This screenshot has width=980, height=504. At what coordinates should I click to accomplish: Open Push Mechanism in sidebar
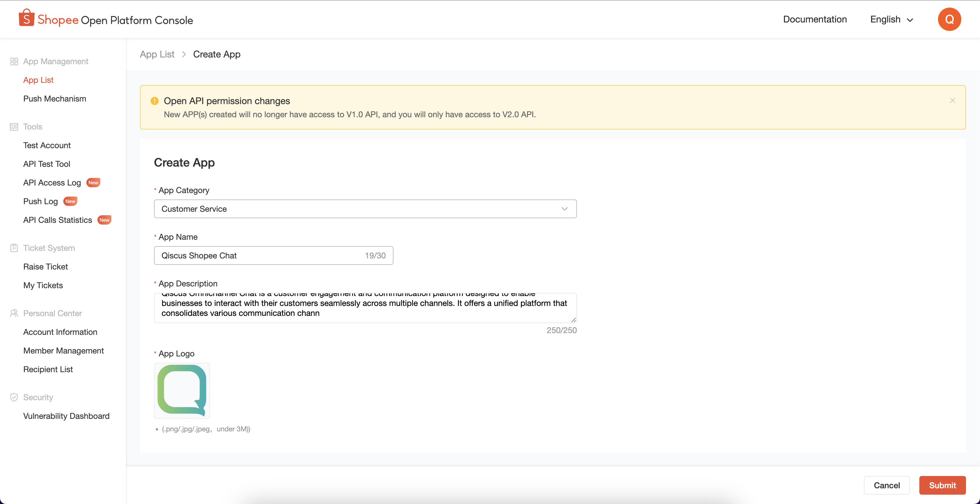[x=55, y=99]
